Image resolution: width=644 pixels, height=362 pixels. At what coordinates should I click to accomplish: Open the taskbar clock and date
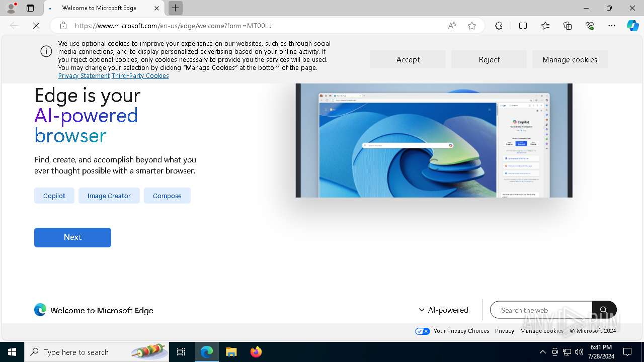(x=601, y=352)
